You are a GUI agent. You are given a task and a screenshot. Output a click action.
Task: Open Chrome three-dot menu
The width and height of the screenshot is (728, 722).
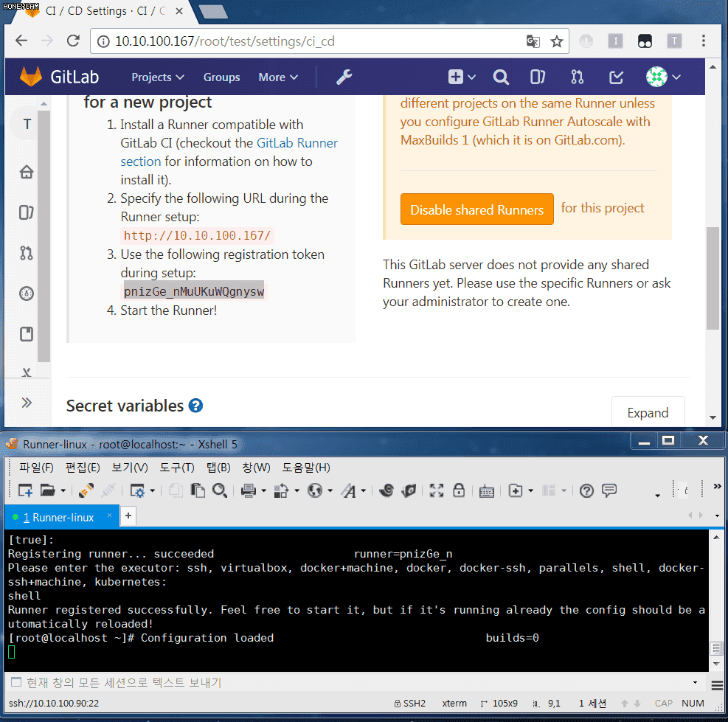[704, 41]
